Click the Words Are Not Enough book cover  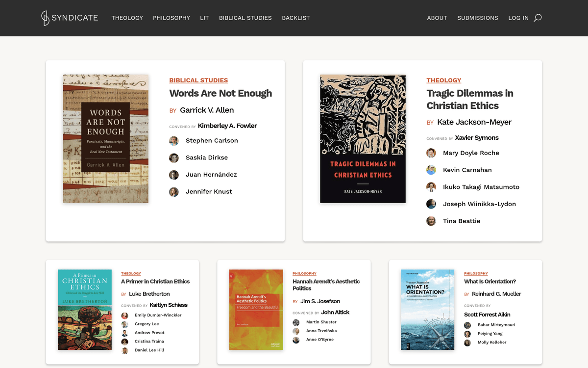click(105, 139)
